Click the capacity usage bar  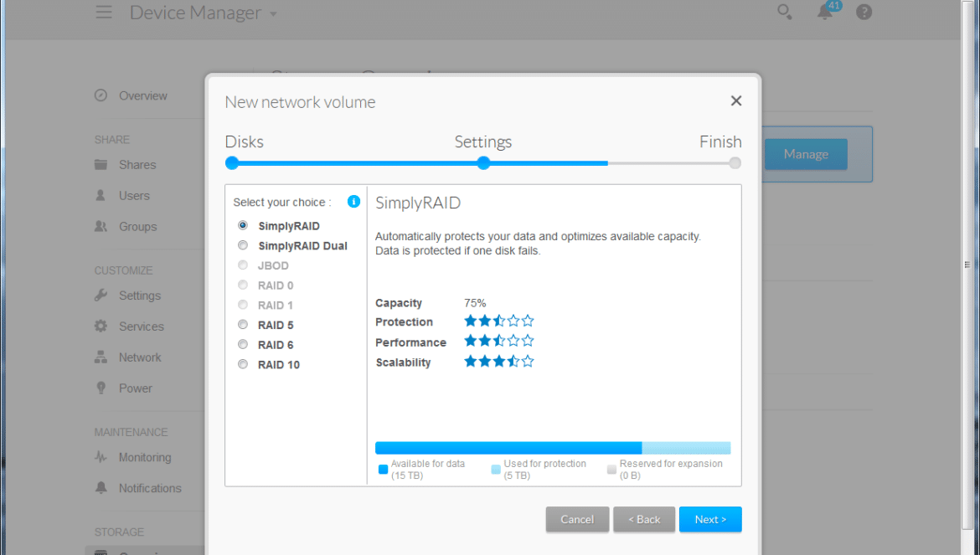[553, 448]
